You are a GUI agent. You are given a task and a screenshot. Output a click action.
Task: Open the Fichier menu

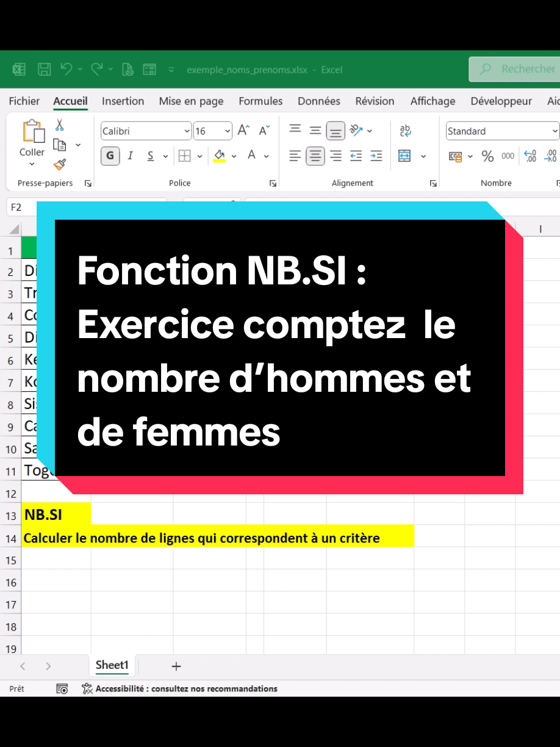coord(24,101)
